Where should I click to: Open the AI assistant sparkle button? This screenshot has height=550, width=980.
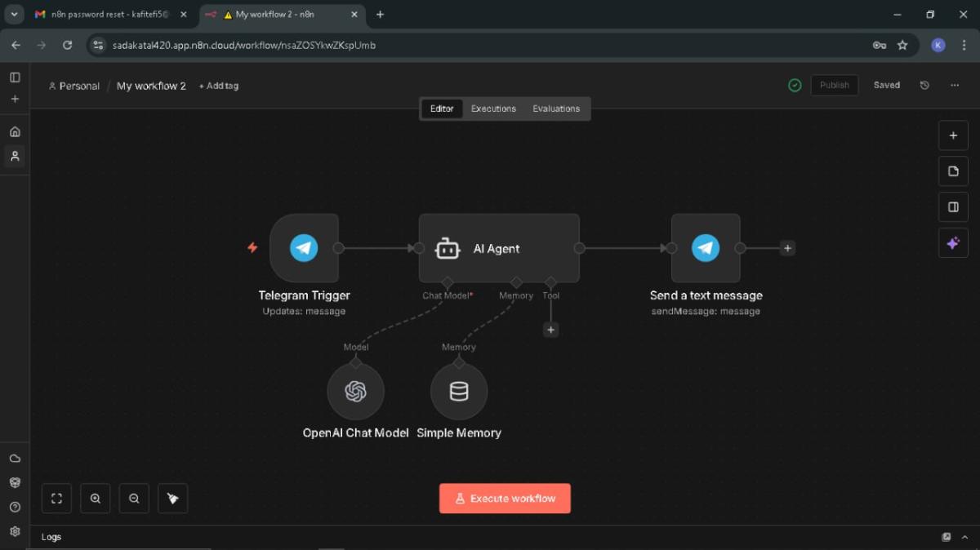[953, 243]
